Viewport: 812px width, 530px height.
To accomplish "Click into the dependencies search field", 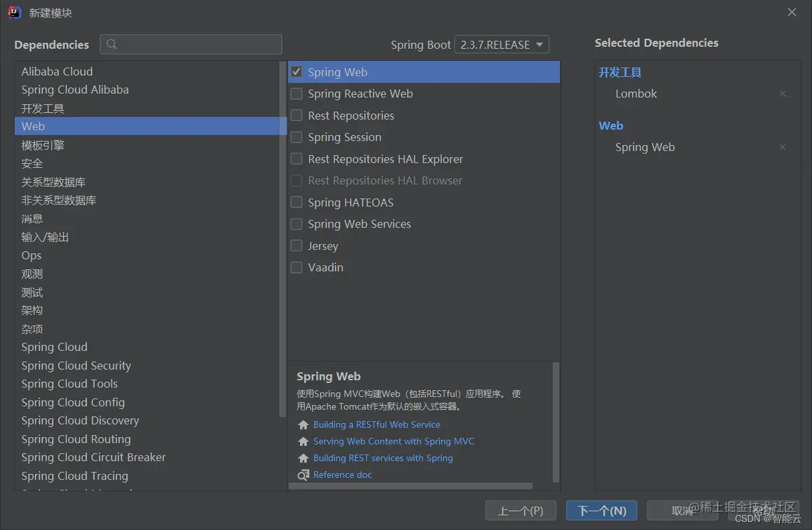I will click(x=191, y=44).
